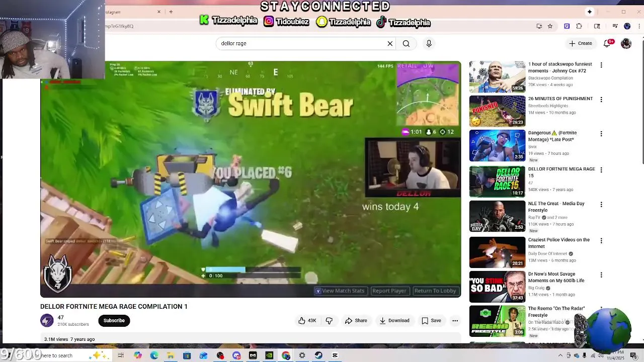This screenshot has width=644, height=362.
Task: Open the YouTube account avatar menu
Action: tap(626, 44)
